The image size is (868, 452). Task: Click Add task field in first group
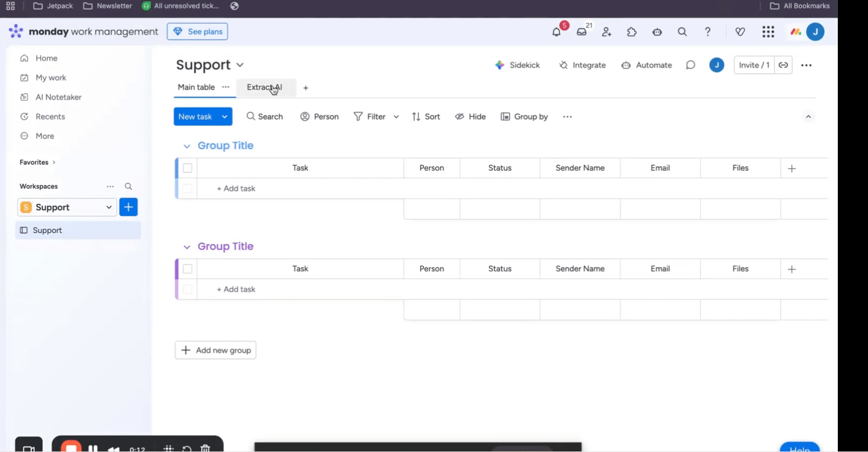[x=236, y=189]
